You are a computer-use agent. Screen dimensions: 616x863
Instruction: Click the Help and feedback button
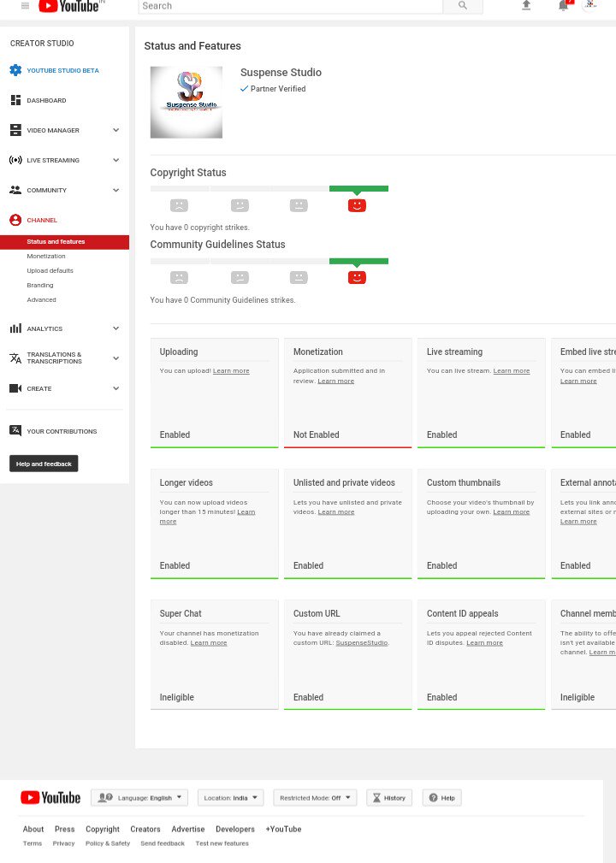click(44, 464)
